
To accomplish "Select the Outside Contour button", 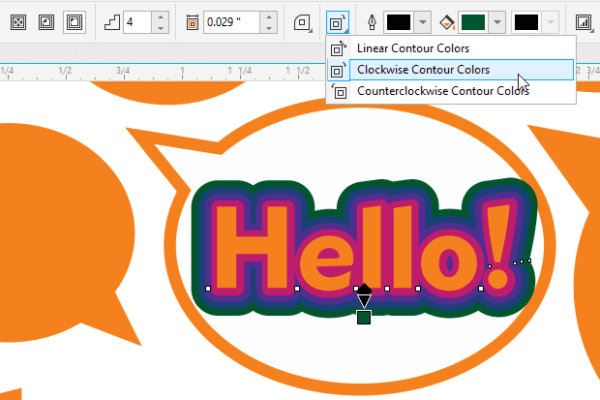I will pyautogui.click(x=73, y=20).
